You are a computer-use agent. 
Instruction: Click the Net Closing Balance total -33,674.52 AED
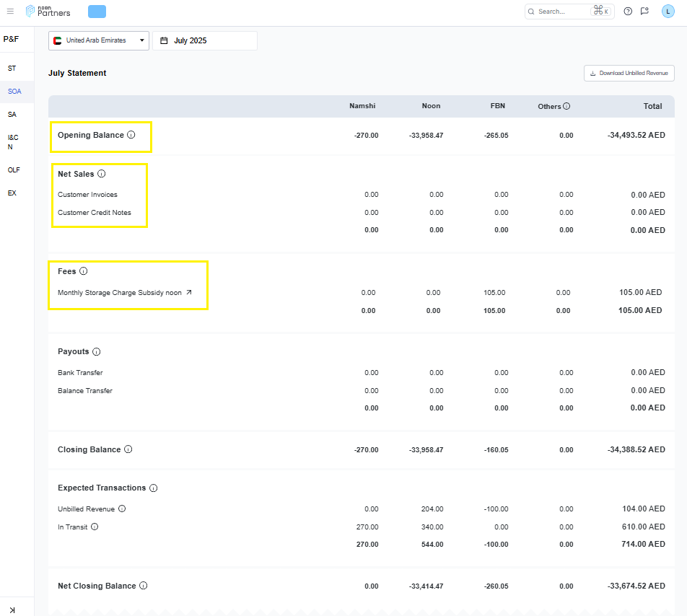(636, 586)
